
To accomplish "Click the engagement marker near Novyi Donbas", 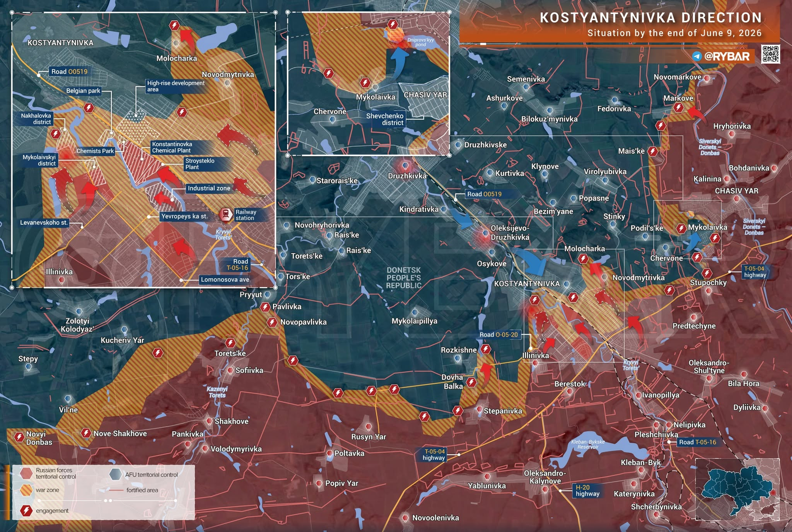I will click(19, 436).
